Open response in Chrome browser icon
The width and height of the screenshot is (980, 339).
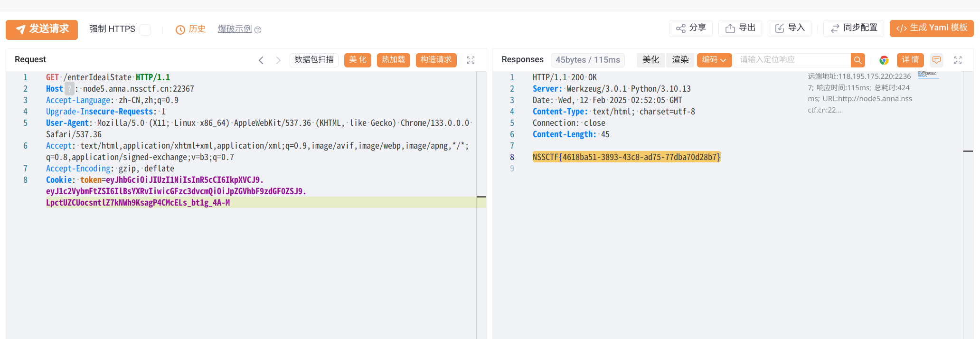[x=884, y=60]
